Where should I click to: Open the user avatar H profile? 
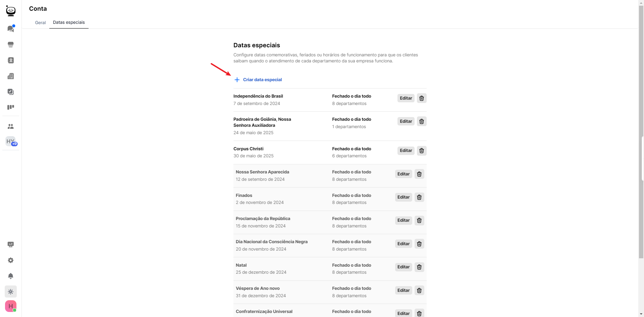click(x=11, y=306)
